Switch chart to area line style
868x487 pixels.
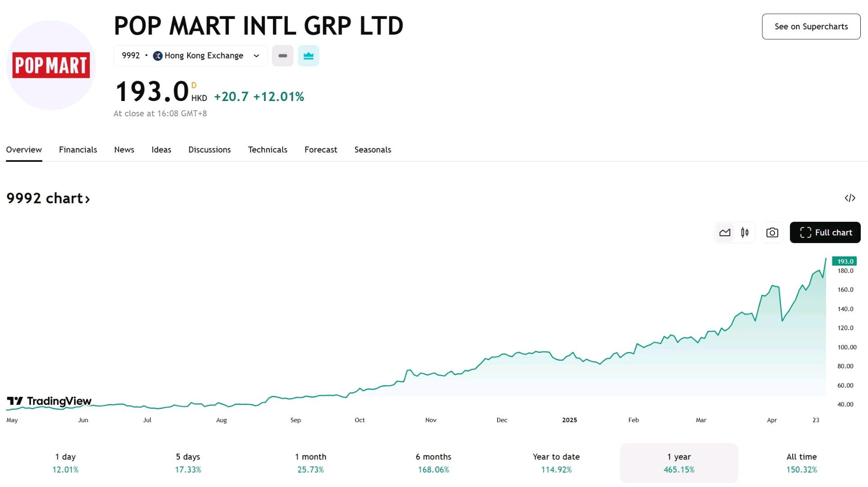[725, 233]
